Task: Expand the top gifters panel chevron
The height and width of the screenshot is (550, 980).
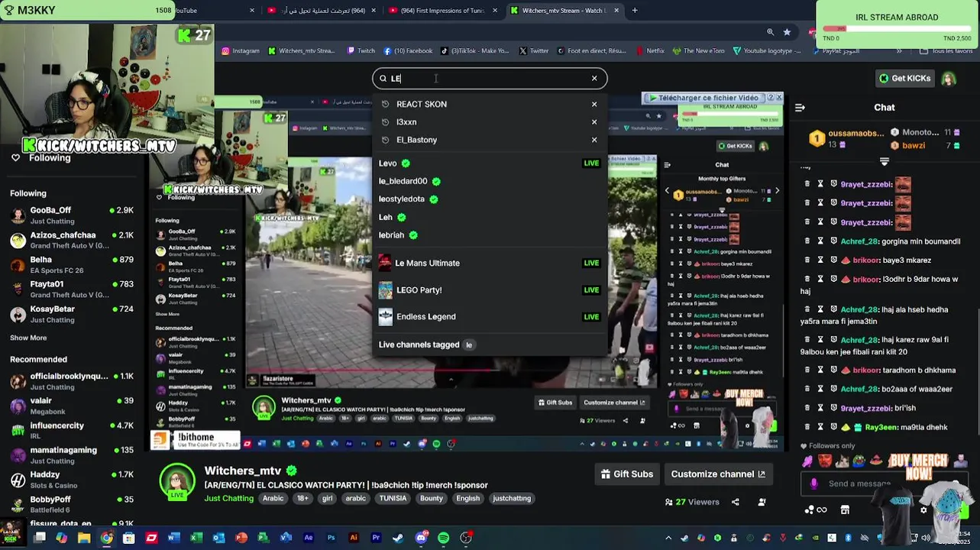Action: (x=884, y=161)
